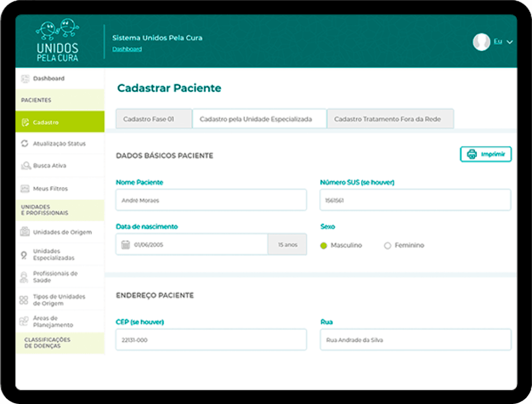
Task: Click the Dashboard icon in sidebar
Action: pos(24,79)
